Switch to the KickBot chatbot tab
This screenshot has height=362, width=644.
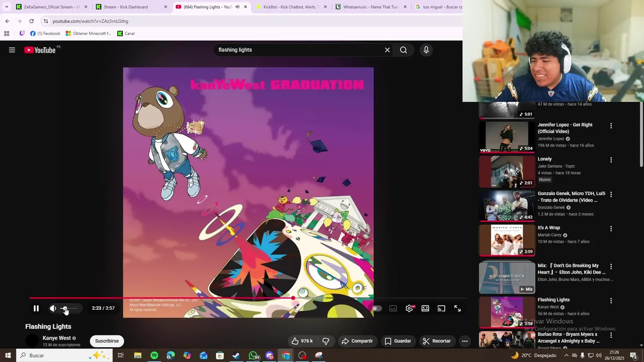(291, 7)
